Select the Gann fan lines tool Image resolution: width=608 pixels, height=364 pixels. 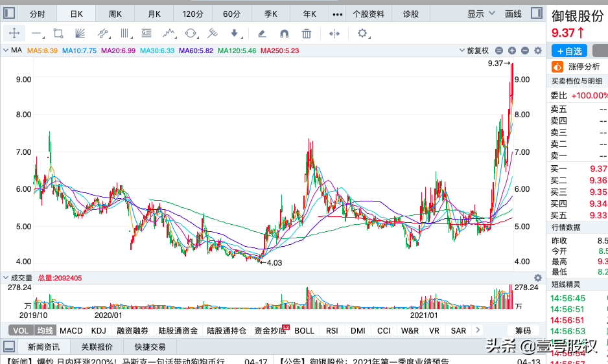80,33
